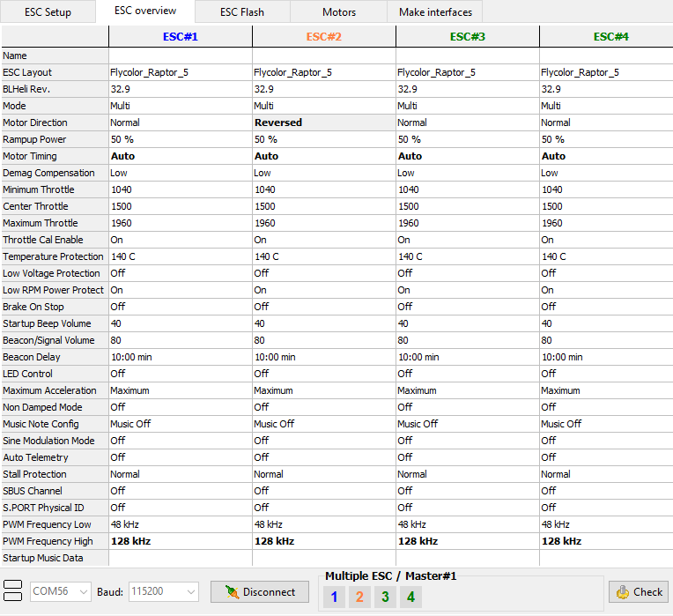Open the Motors tab

pyautogui.click(x=338, y=11)
